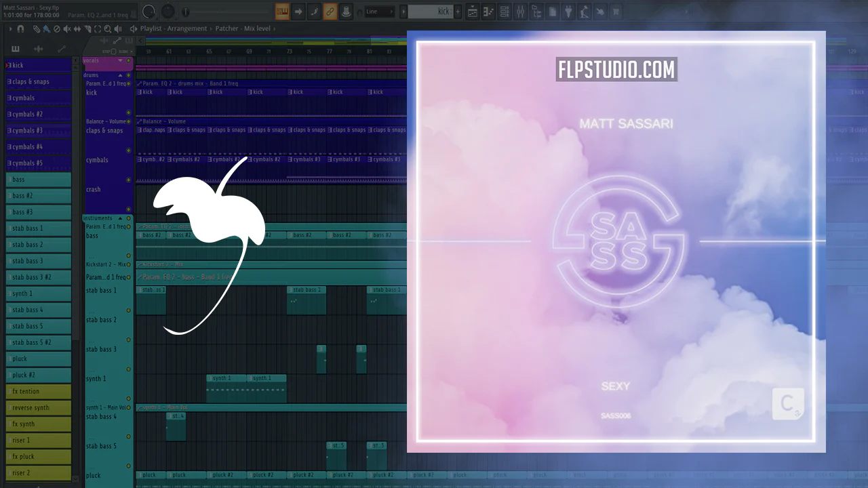Select the cymbals #3 pattern in picker

(x=38, y=130)
